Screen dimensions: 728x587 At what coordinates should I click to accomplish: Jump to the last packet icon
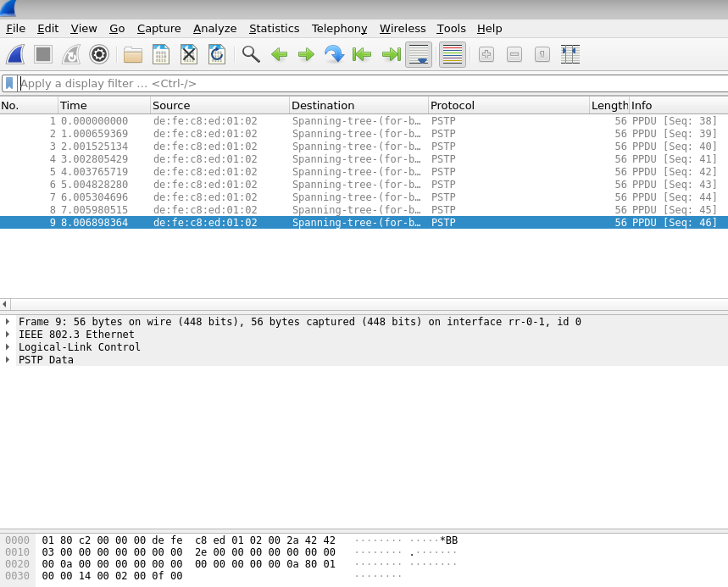tap(391, 54)
